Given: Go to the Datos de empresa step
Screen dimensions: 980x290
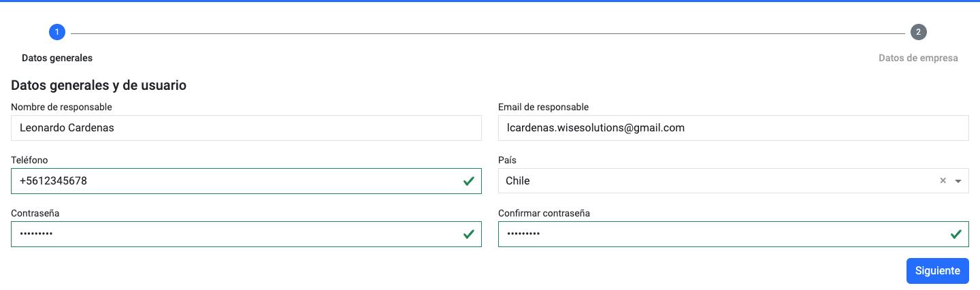Looking at the screenshot, I should pos(918,58).
